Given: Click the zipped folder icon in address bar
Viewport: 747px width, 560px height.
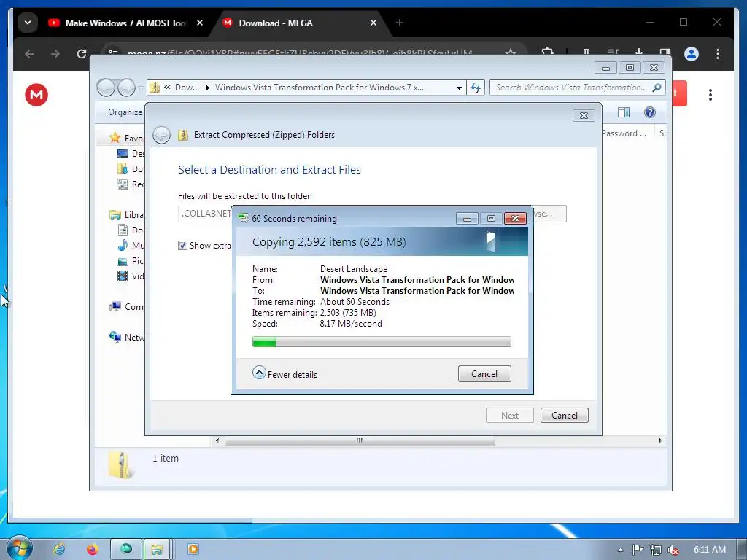Looking at the screenshot, I should 155,87.
